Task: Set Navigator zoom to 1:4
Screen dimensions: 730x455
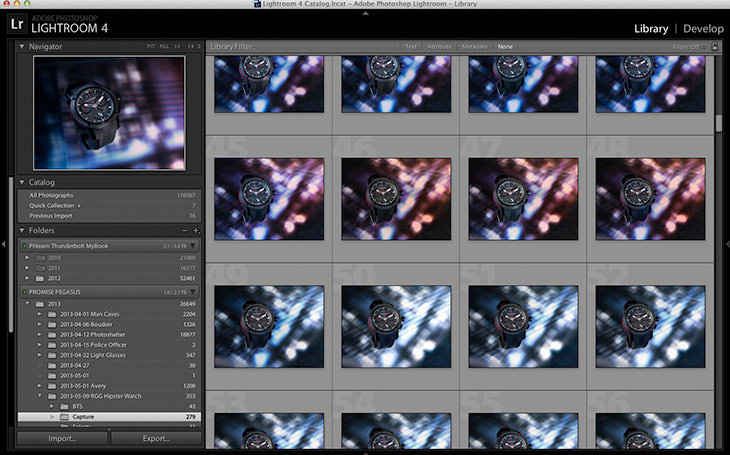Action: tap(191, 47)
